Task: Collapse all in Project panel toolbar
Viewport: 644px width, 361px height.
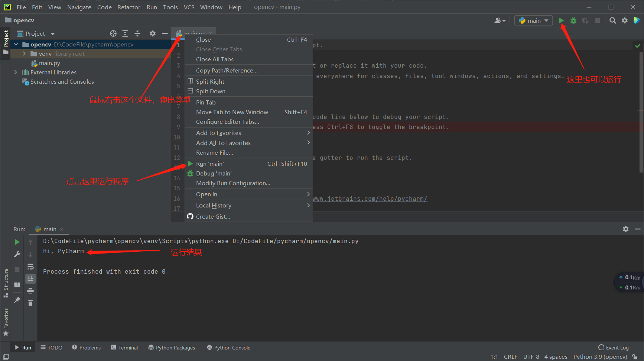Action: pyautogui.click(x=137, y=33)
